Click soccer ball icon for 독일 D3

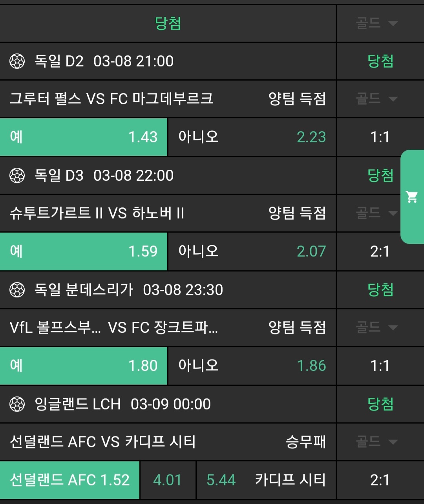(17, 176)
